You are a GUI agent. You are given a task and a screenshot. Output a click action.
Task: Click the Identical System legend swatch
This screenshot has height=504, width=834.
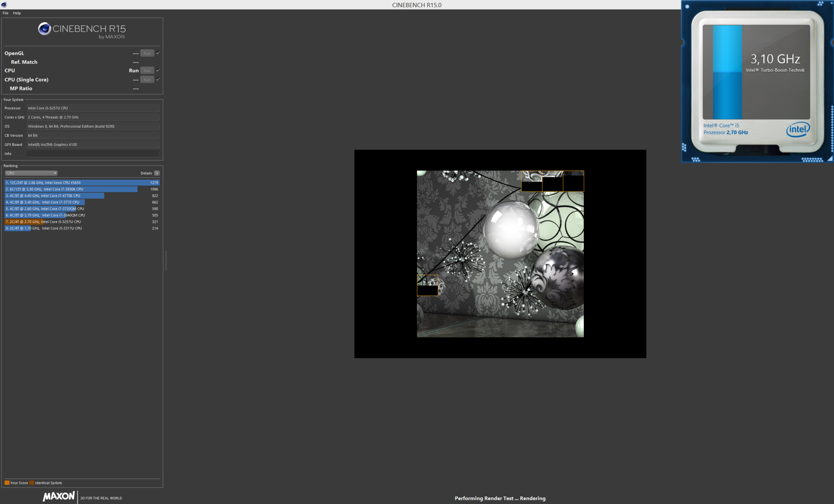(32, 483)
